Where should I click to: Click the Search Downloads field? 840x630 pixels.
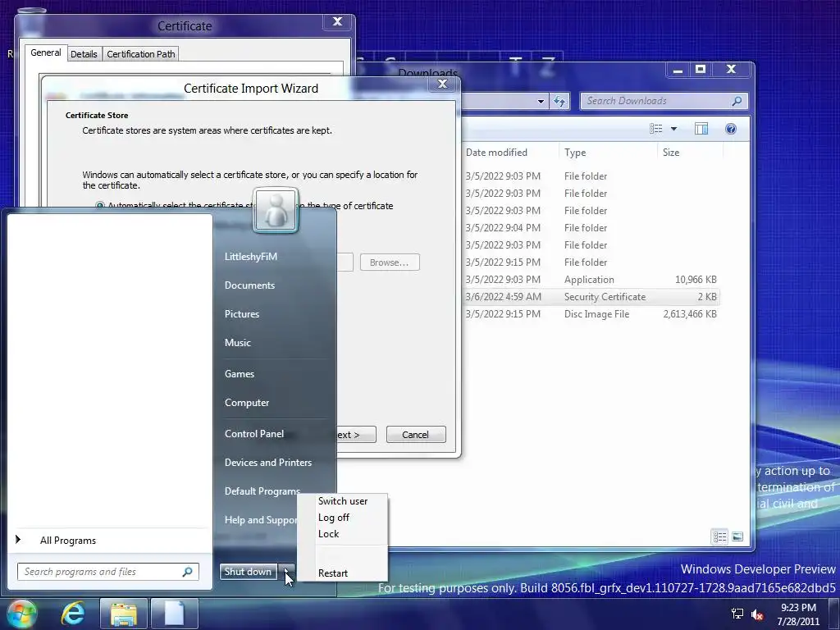tap(664, 101)
